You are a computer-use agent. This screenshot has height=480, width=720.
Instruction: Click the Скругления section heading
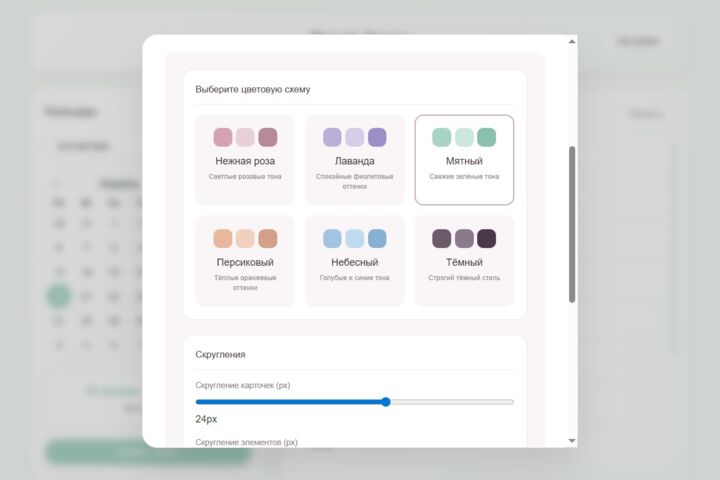tap(220, 355)
